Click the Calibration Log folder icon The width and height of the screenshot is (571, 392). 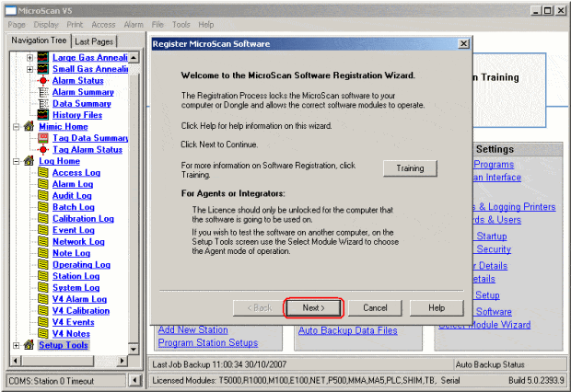click(42, 219)
